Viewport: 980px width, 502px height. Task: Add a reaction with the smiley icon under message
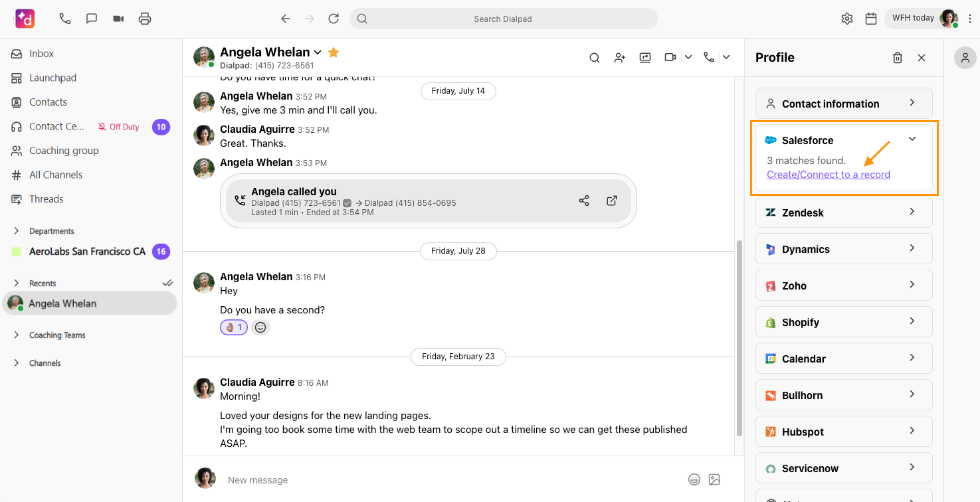point(260,327)
